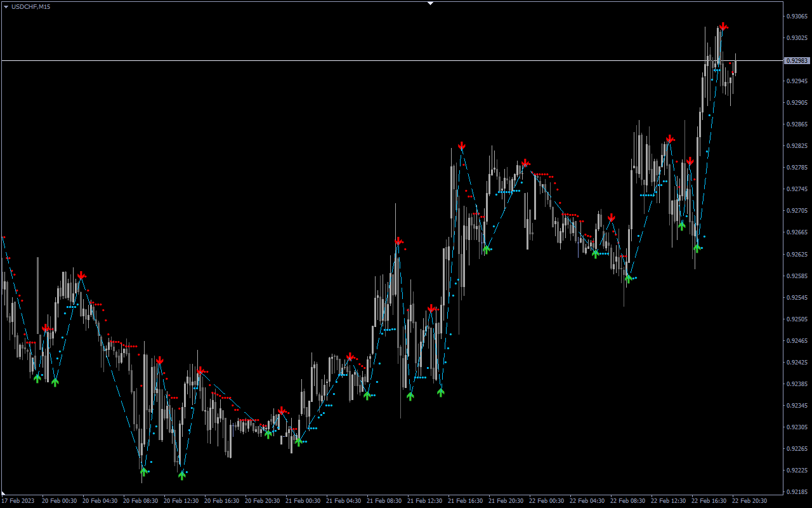Click the 20 Feb 20:30 time label
Viewport: 812px width, 508px height.
(262, 501)
